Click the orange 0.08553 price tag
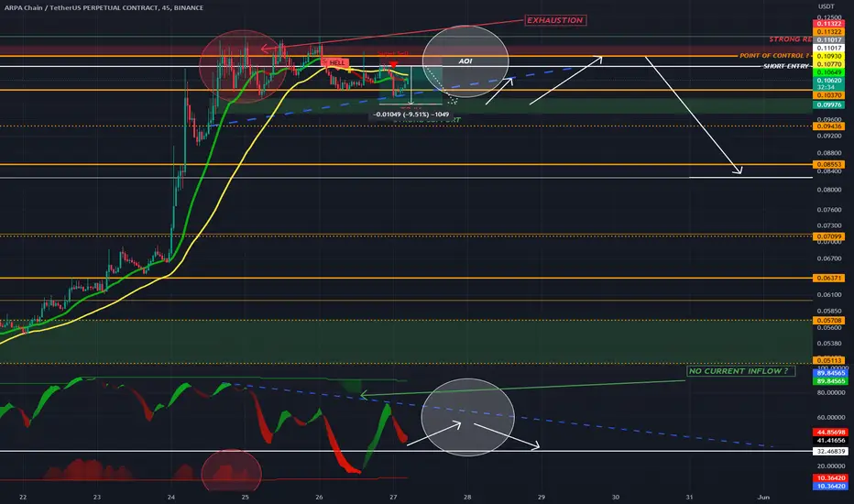The height and width of the screenshot is (504, 854). (x=829, y=165)
